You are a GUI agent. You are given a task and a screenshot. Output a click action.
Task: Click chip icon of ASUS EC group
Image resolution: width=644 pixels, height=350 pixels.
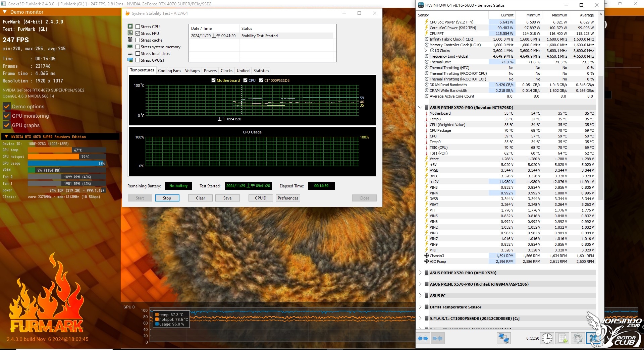(427, 296)
